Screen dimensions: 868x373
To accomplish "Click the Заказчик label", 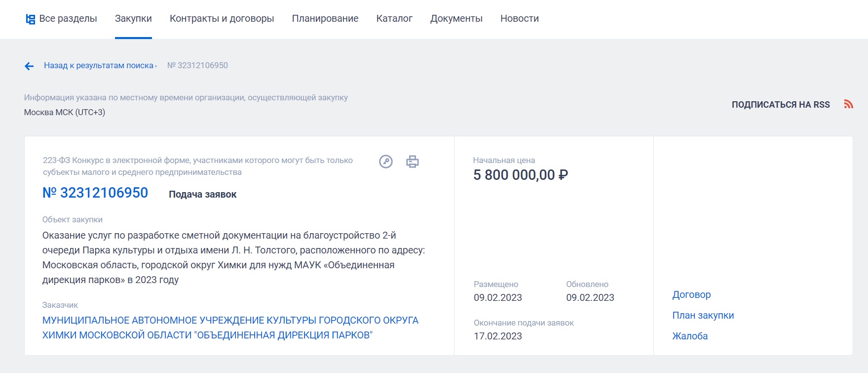I will point(60,305).
